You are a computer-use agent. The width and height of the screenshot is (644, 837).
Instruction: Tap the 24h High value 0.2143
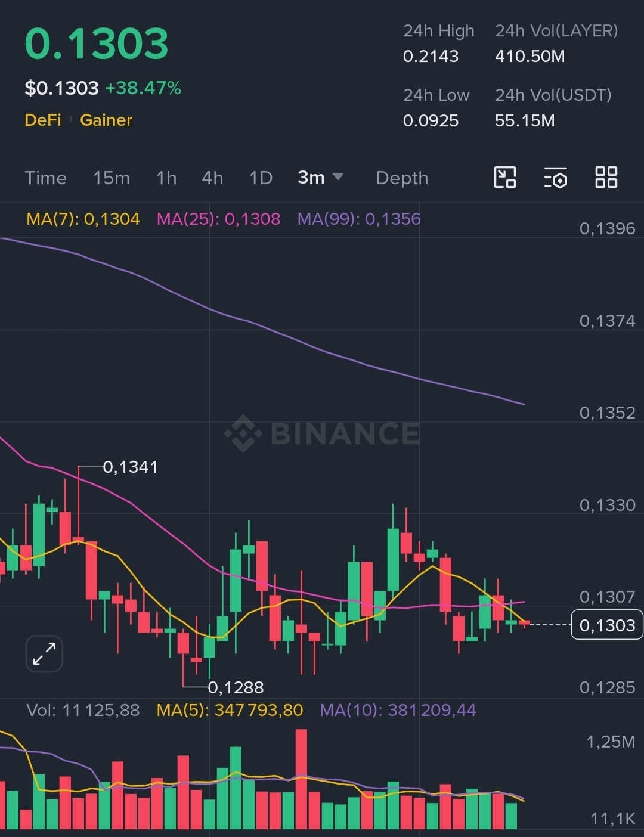coord(431,56)
